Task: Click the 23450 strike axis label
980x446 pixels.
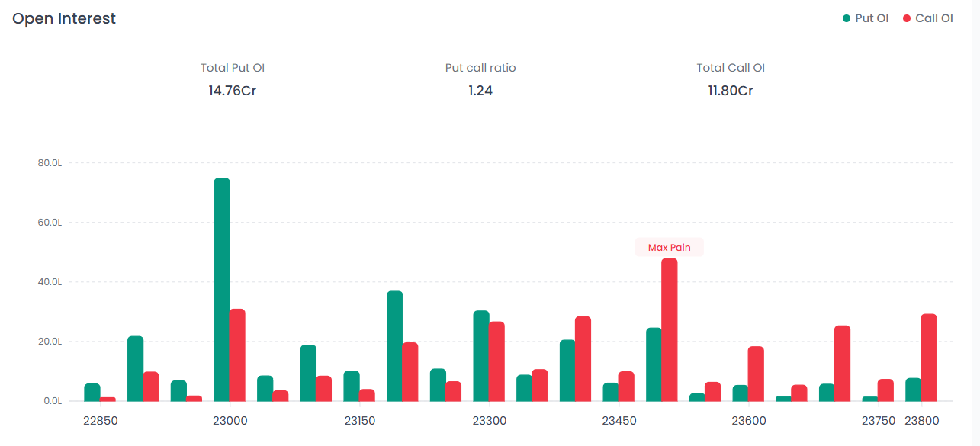Action: (x=619, y=421)
